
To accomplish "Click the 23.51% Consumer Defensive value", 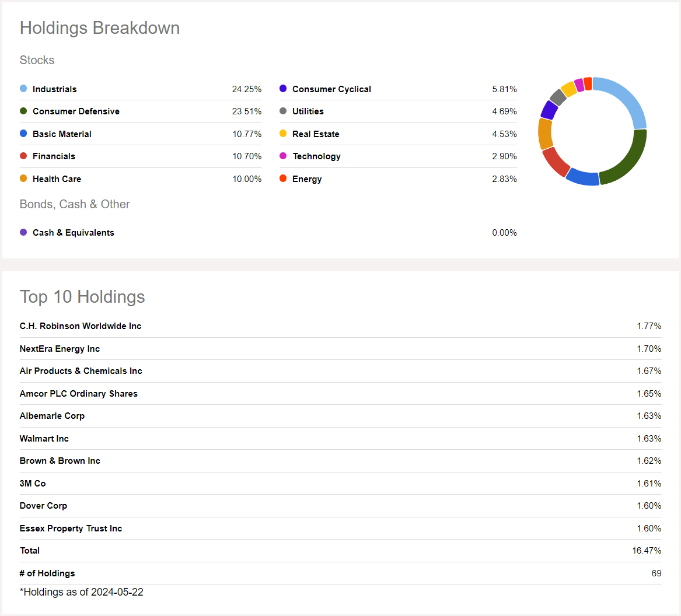I will pyautogui.click(x=247, y=111).
